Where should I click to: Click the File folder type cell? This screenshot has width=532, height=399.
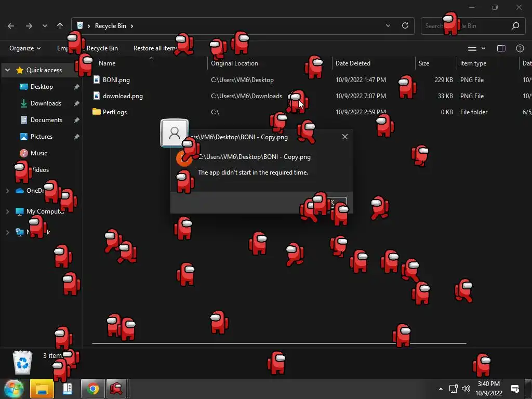pos(474,112)
